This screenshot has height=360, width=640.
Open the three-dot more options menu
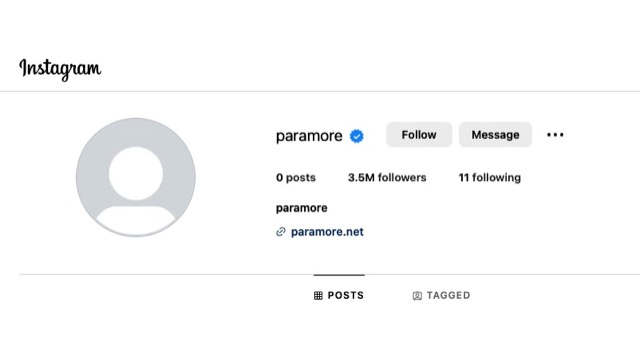tap(555, 135)
